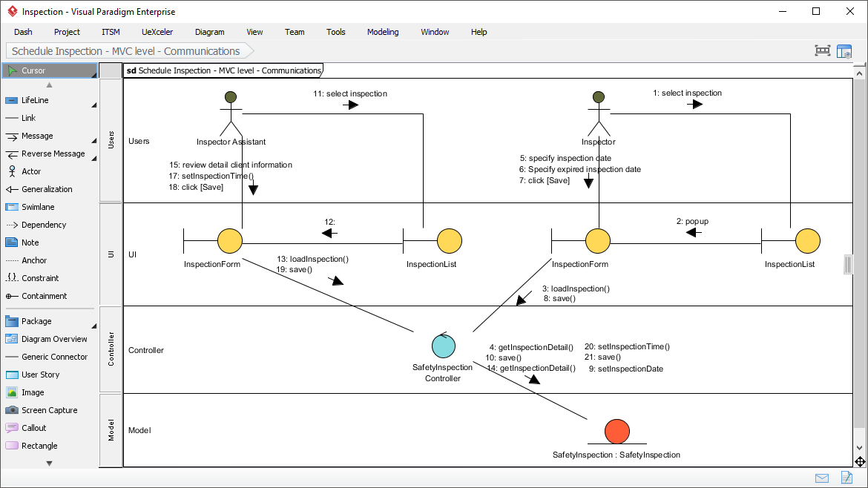Click the mail icon at bottom right
Screen dimensions: 868x488
coord(821,478)
